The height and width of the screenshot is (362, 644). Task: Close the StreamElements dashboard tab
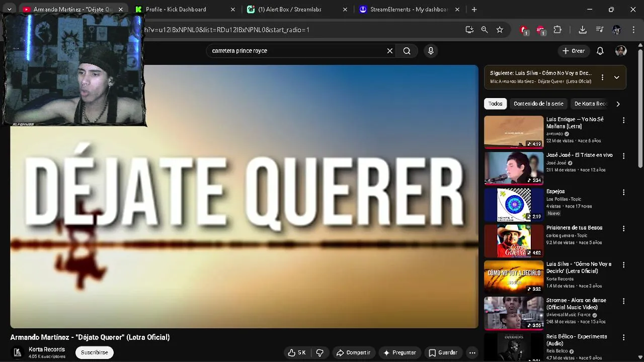pyautogui.click(x=457, y=9)
